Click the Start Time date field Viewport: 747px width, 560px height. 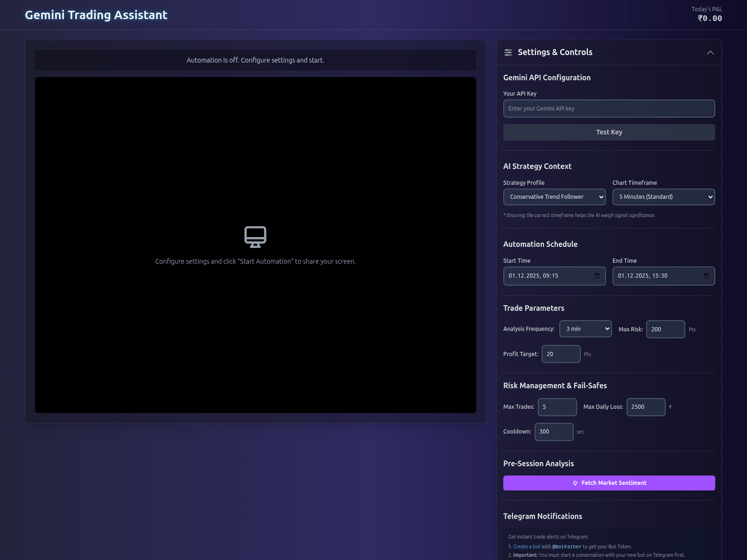(555, 276)
